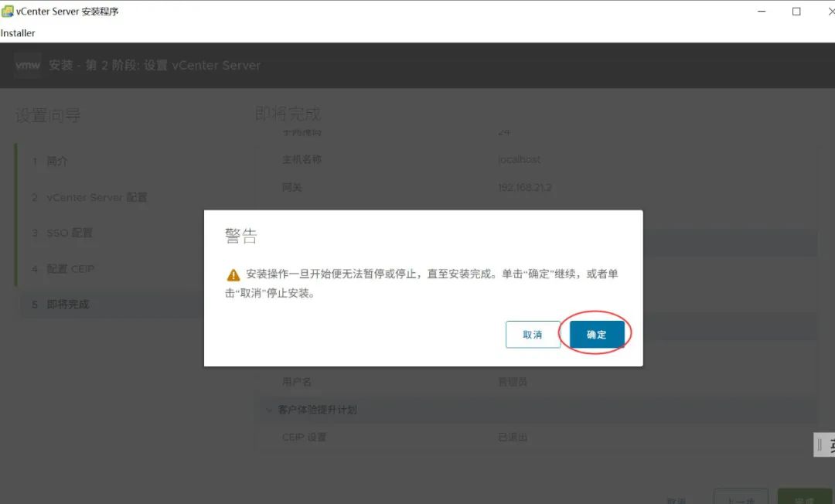835x504 pixels.
Task: Click the 用户名 label
Action: click(297, 382)
